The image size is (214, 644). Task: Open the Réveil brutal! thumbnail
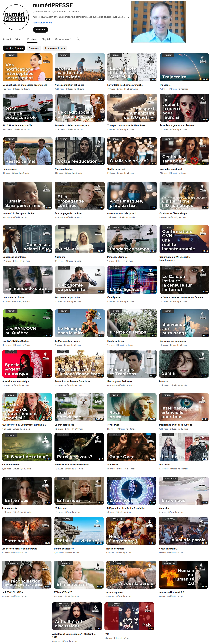click(131, 407)
